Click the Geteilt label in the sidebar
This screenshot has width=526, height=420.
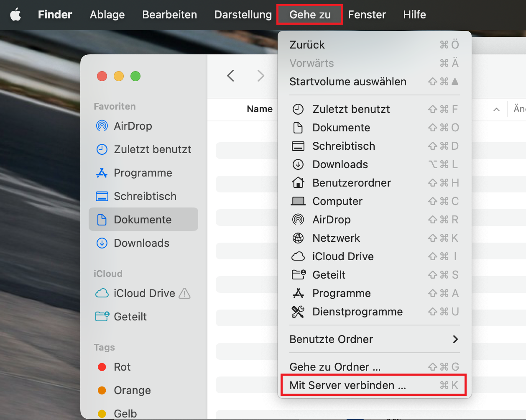coord(130,317)
